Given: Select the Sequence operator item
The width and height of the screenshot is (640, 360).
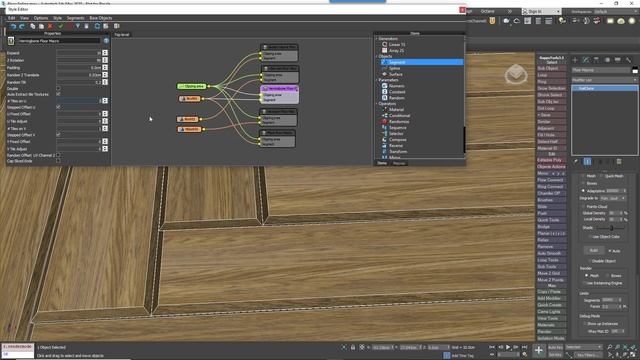Looking at the screenshot, I should pos(397,128).
